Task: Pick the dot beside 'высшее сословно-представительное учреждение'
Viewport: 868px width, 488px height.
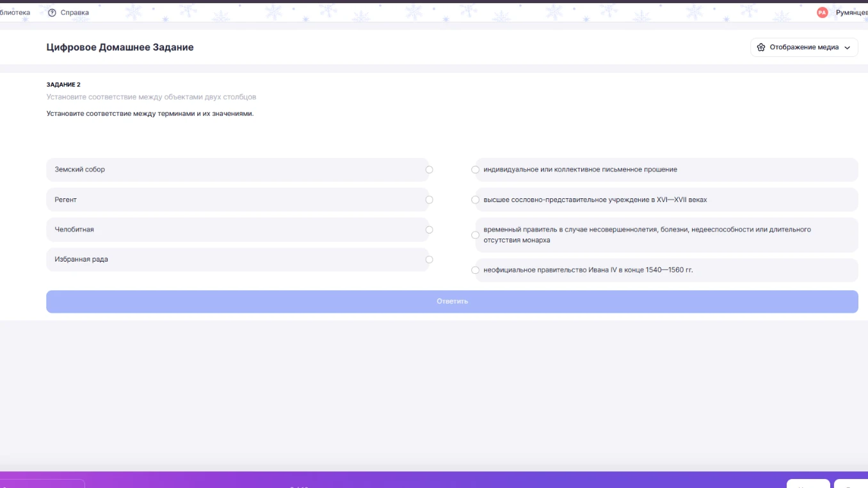Action: coord(475,200)
